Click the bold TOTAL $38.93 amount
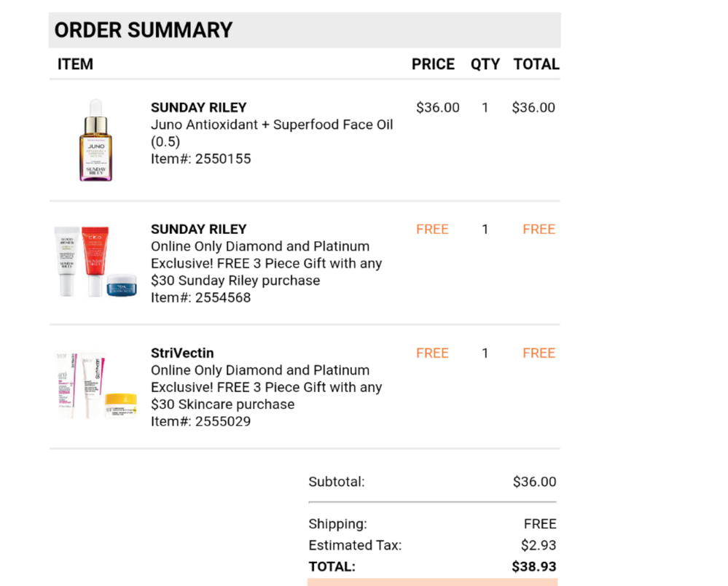This screenshot has width=728, height=586. pyautogui.click(x=534, y=566)
